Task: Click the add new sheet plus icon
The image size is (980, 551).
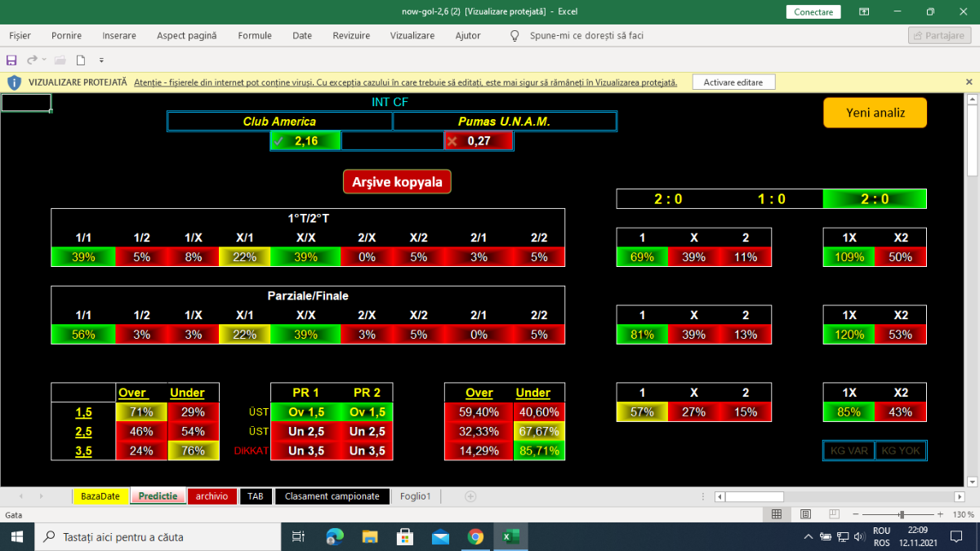Action: tap(470, 496)
